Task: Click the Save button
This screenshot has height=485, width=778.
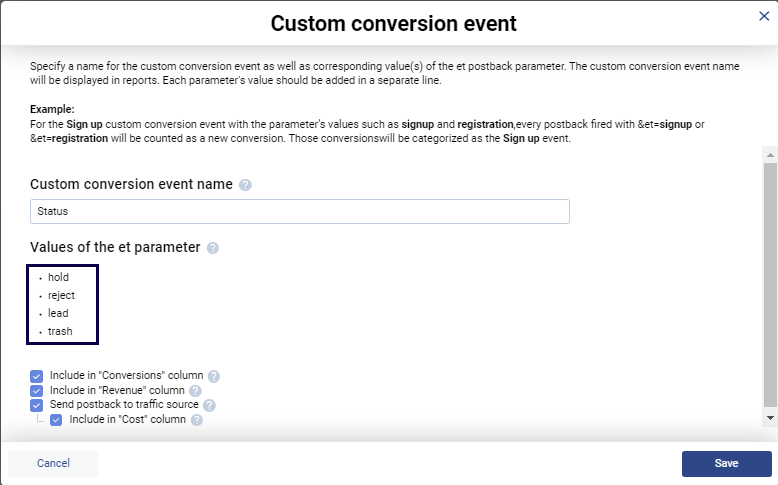Action: click(726, 463)
